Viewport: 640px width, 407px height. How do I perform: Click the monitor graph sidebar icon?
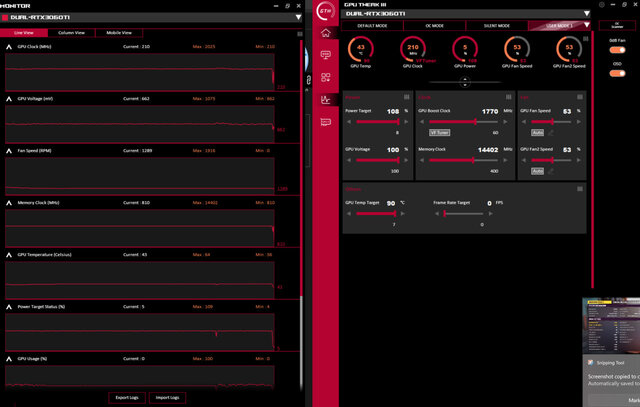(326, 99)
